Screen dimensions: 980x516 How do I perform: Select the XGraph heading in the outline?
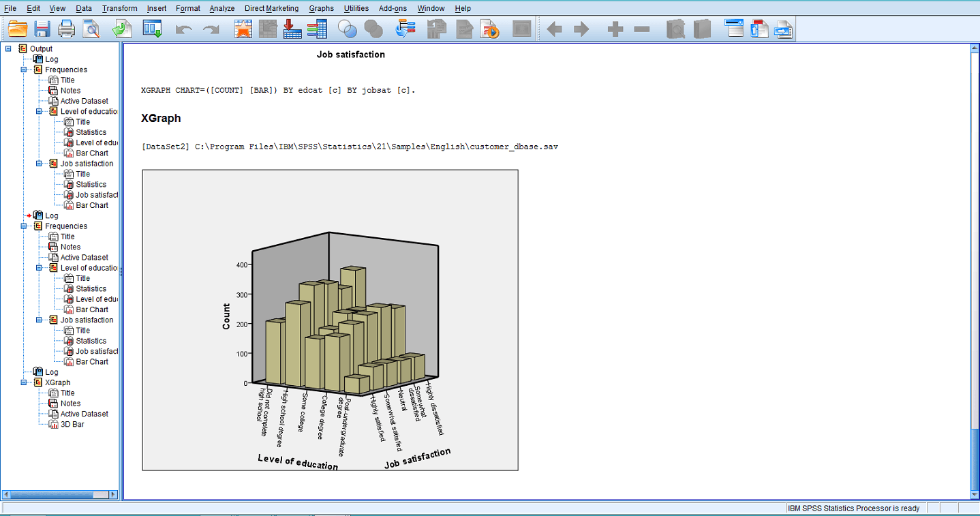pos(57,382)
